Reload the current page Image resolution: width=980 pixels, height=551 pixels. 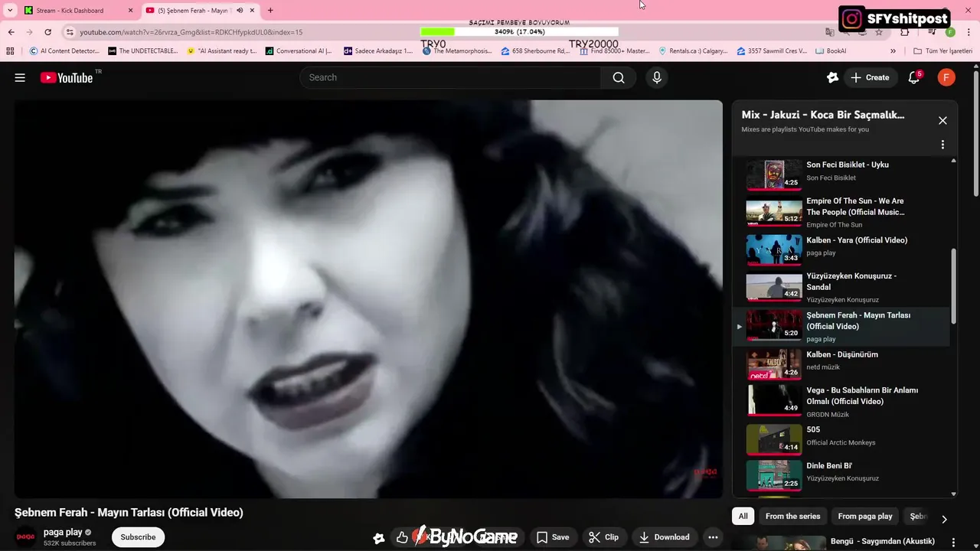point(47,32)
